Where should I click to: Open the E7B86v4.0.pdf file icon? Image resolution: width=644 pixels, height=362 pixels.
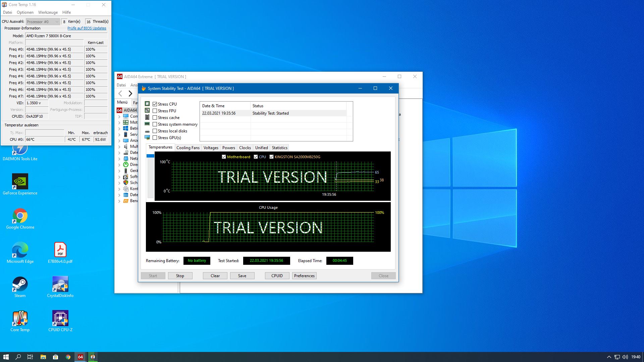point(60,250)
